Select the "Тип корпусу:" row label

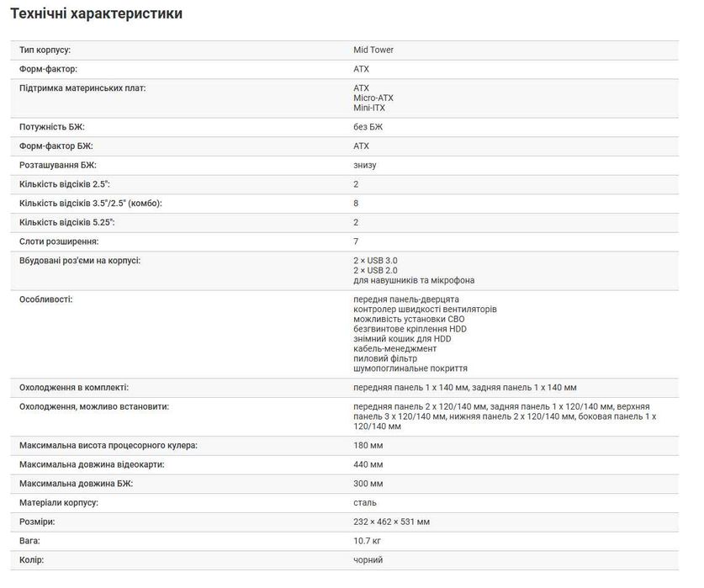(x=45, y=50)
